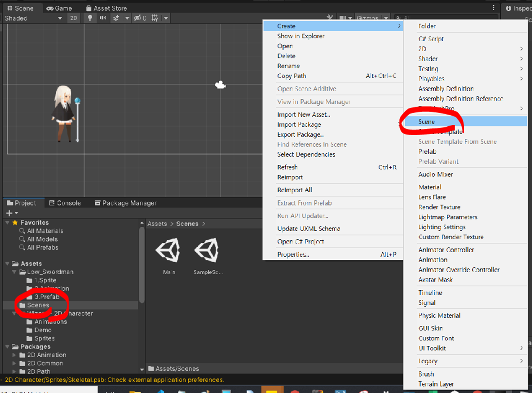Collapse the Low_Swordman folder
The width and height of the screenshot is (532, 393).
pyautogui.click(x=14, y=272)
